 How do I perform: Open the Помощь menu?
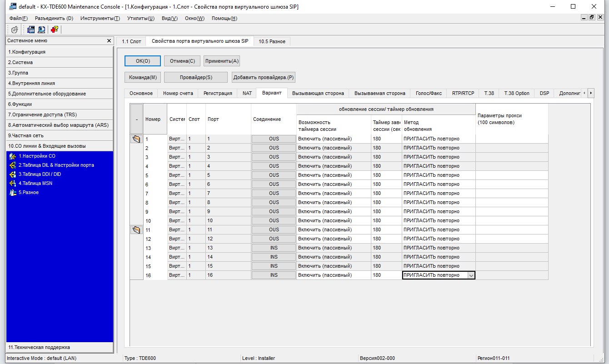[x=225, y=18]
